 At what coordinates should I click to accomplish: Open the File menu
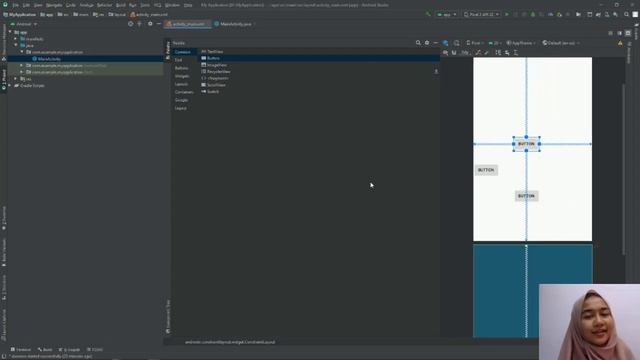pos(16,5)
